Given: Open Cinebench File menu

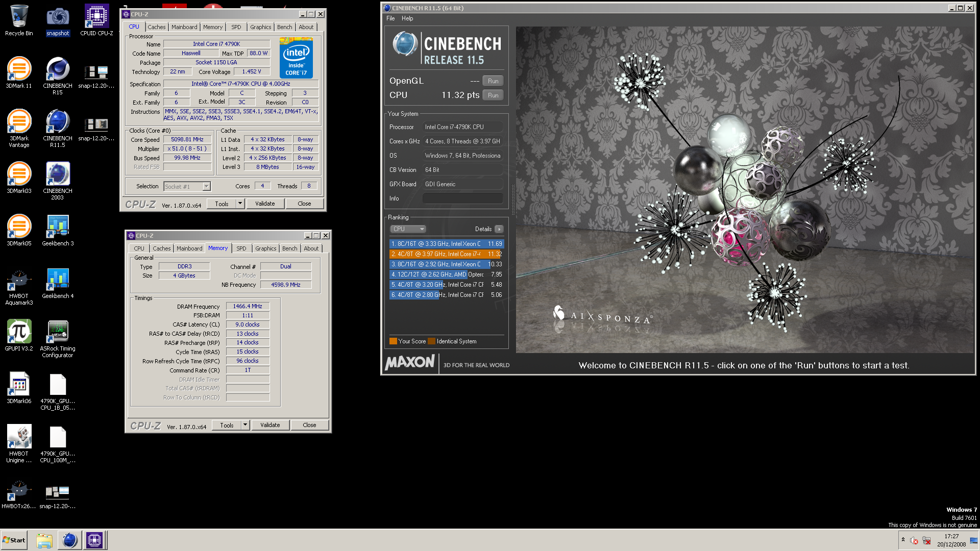Looking at the screenshot, I should tap(390, 18).
